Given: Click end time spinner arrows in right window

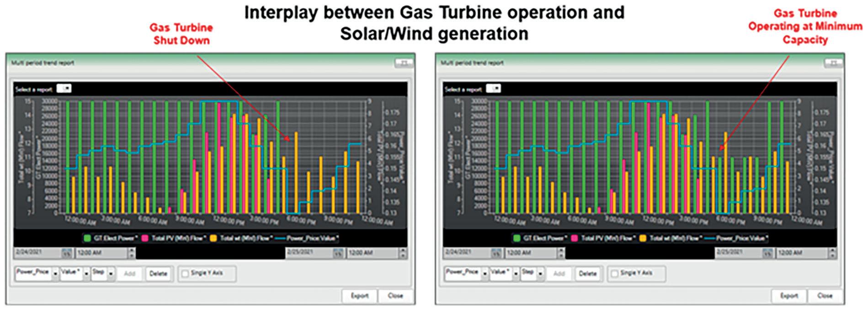Looking at the screenshot, I should (832, 253).
